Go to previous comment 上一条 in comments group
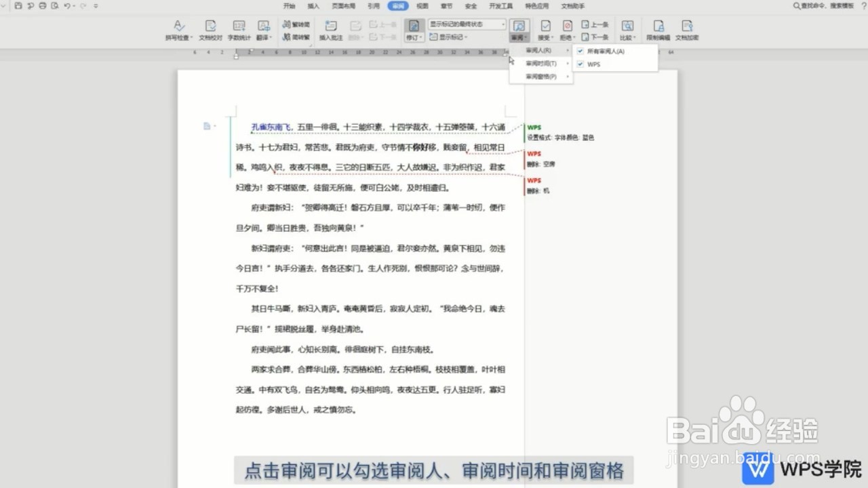 (383, 24)
